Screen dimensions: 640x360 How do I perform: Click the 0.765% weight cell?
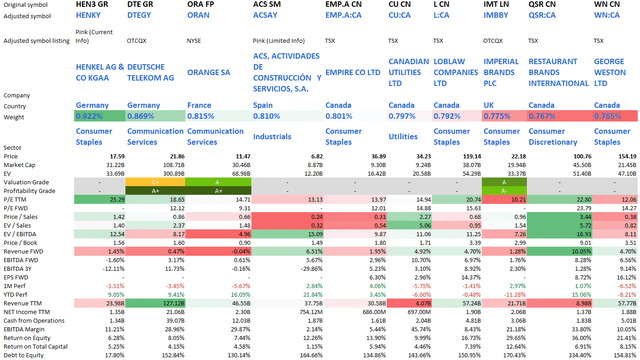tap(615, 116)
